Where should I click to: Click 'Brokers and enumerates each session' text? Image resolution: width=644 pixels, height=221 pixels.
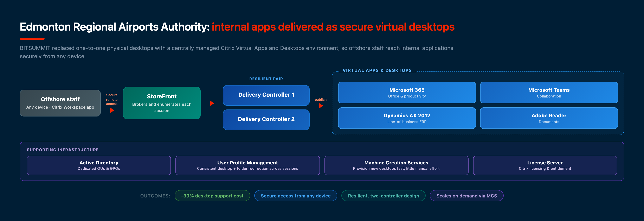pos(162,107)
